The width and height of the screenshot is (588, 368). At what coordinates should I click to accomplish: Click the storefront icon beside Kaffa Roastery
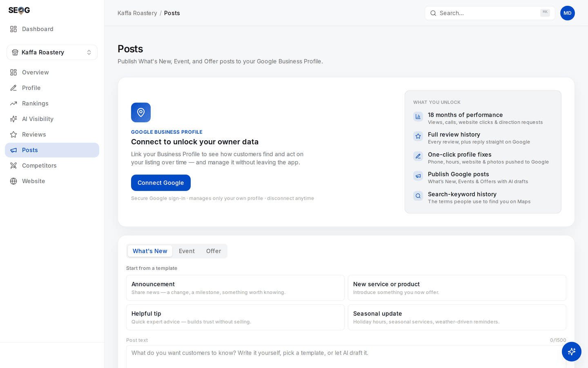15,52
